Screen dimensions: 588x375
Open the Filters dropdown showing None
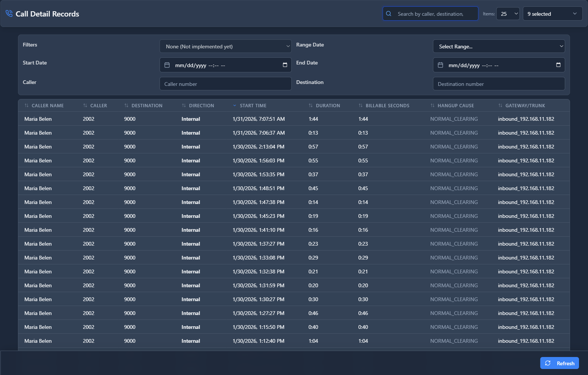coord(225,46)
